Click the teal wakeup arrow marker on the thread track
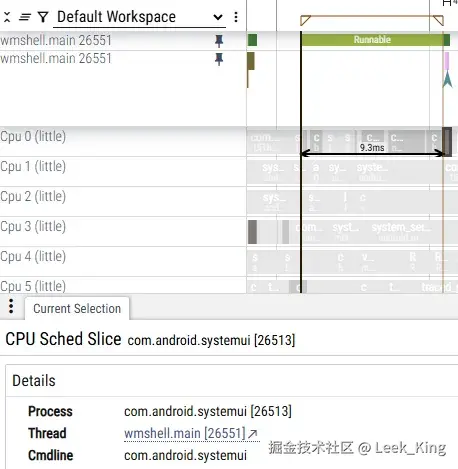This screenshot has width=458, height=469. coord(447,80)
